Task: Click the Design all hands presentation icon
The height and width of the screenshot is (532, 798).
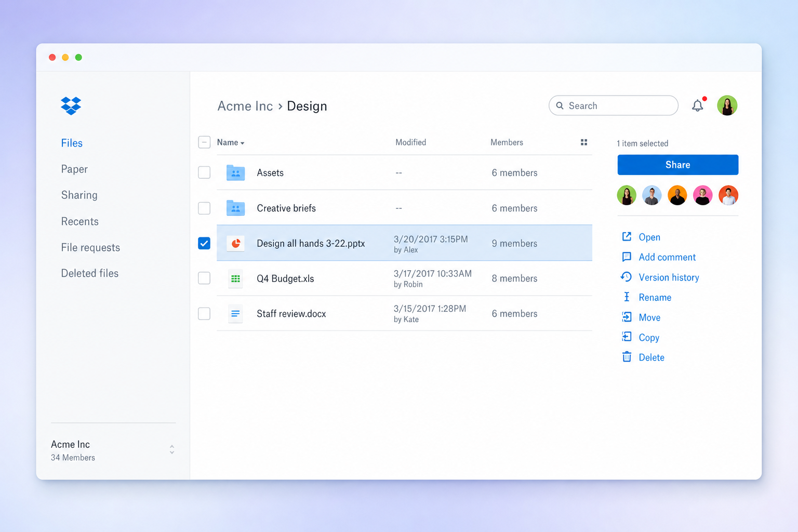Action: tap(235, 243)
